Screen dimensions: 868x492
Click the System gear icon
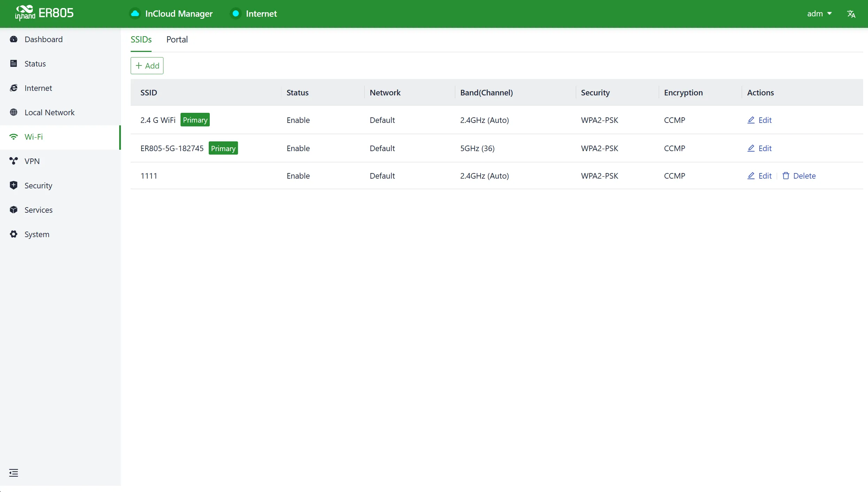tap(14, 234)
